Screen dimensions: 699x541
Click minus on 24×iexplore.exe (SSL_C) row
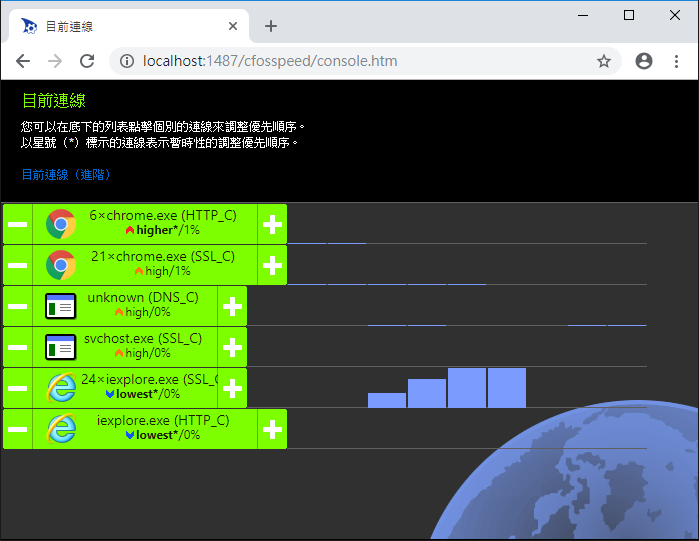(x=17, y=388)
